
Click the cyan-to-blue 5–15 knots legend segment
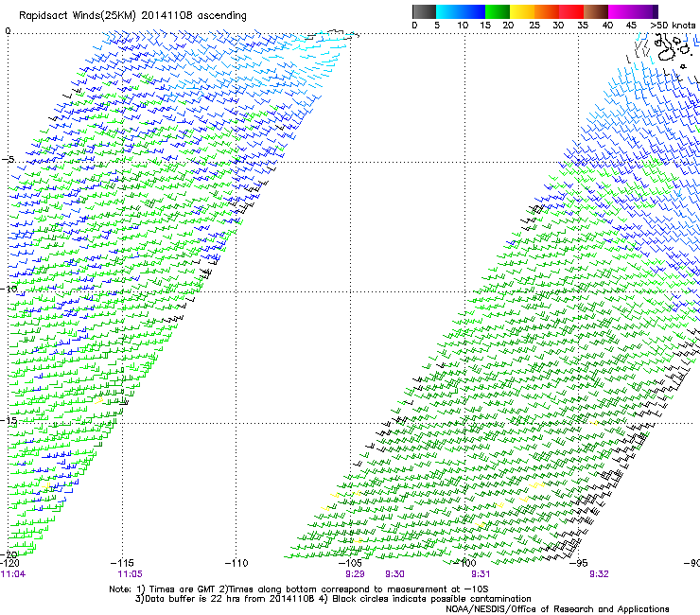tap(461, 11)
